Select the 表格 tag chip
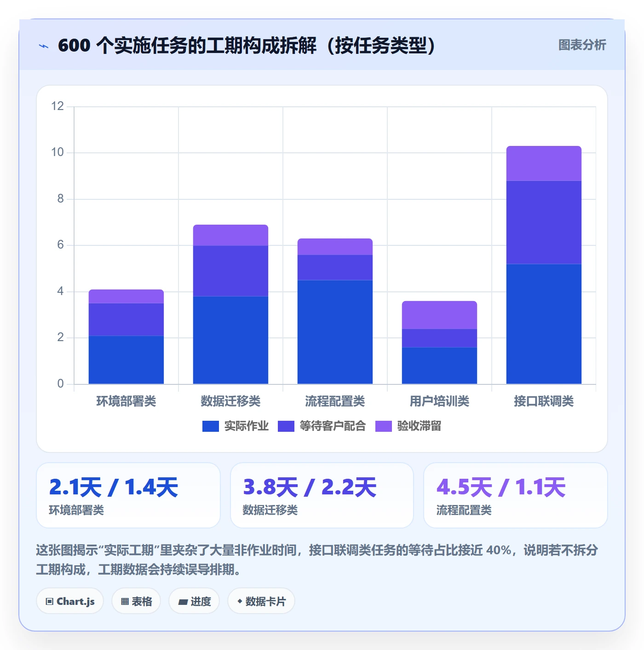 tap(136, 601)
